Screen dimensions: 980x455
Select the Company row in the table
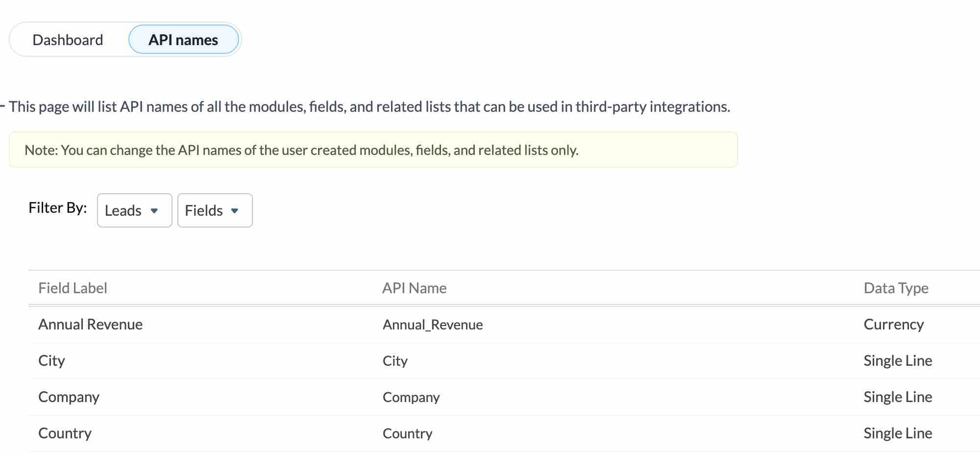coord(69,397)
